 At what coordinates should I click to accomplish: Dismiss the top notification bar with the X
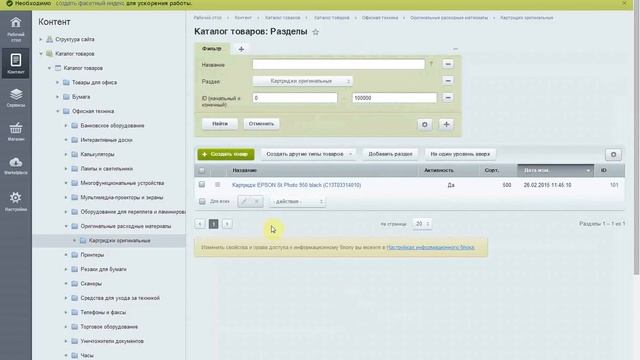pyautogui.click(x=624, y=3)
